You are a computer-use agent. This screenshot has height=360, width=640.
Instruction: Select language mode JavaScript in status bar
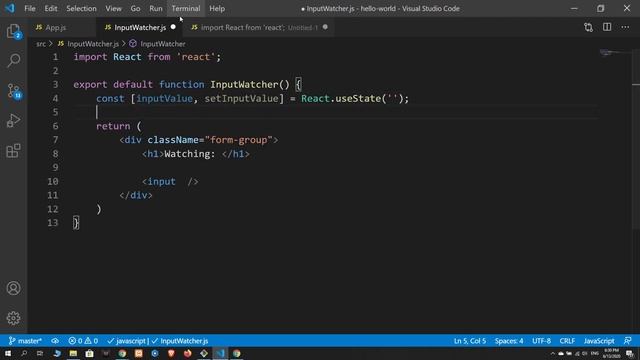(599, 341)
